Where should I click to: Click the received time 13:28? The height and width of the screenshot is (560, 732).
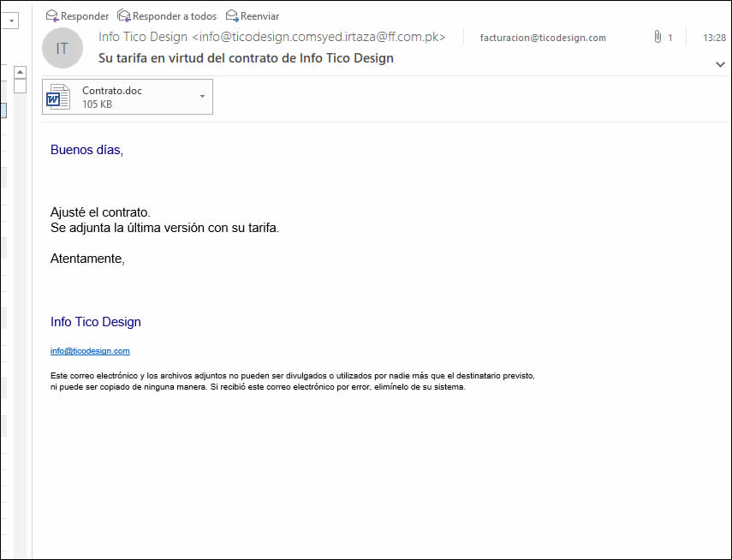pyautogui.click(x=714, y=38)
